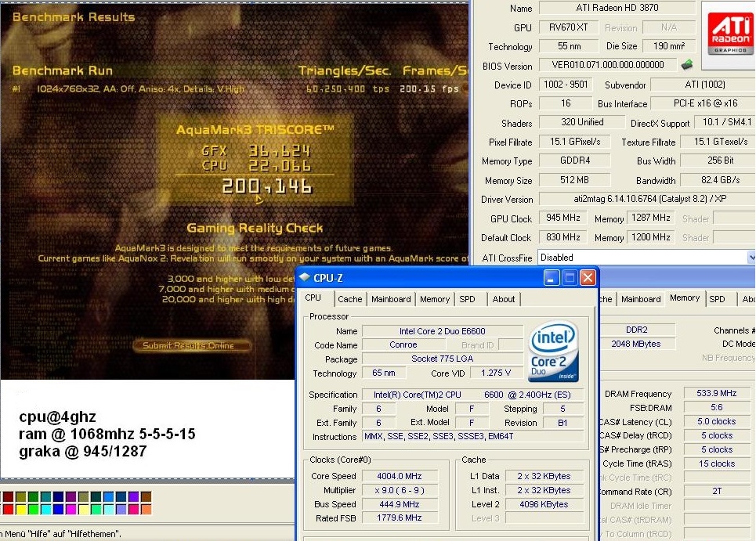Screen dimensions: 756x541
Task: Open SPD tab in front CPU-Z window
Action: click(x=467, y=299)
